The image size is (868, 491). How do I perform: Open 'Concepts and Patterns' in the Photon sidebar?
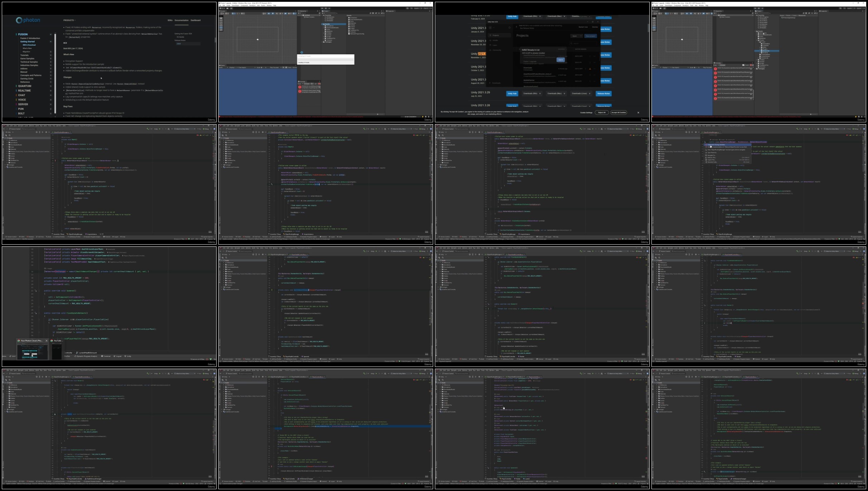pyautogui.click(x=31, y=75)
